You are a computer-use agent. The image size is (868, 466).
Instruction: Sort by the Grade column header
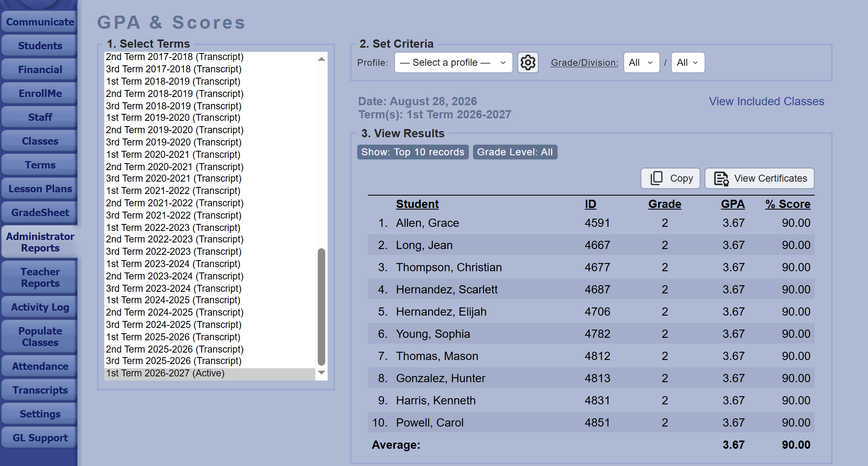tap(665, 204)
